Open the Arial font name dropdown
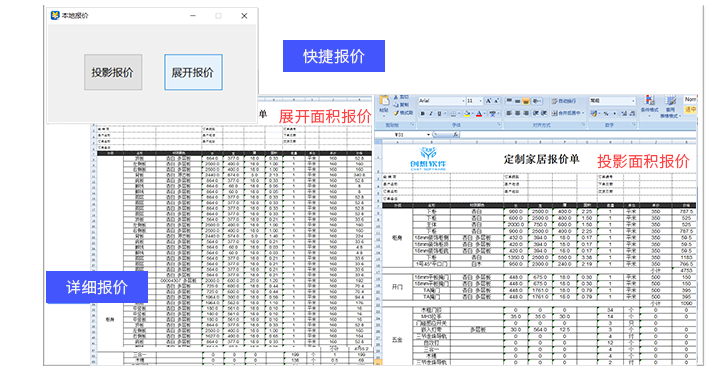This screenshot has width=707, height=366. coord(464,101)
